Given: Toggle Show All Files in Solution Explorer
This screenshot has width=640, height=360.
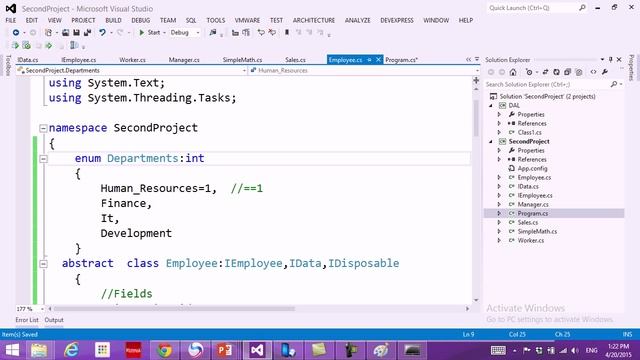Looking at the screenshot, I should pyautogui.click(x=579, y=72).
